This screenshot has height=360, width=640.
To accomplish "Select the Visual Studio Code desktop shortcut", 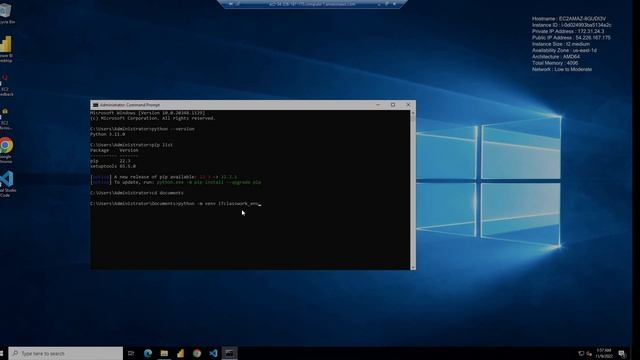I will (7, 184).
